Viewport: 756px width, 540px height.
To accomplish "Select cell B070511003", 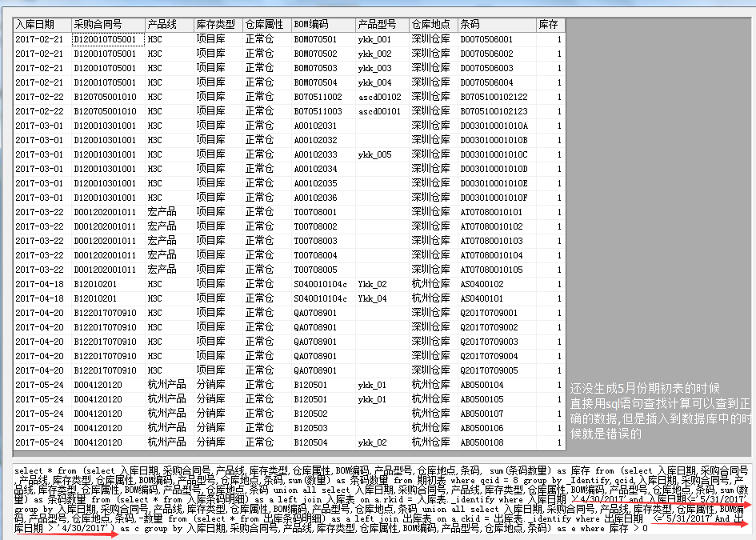I will [x=323, y=111].
